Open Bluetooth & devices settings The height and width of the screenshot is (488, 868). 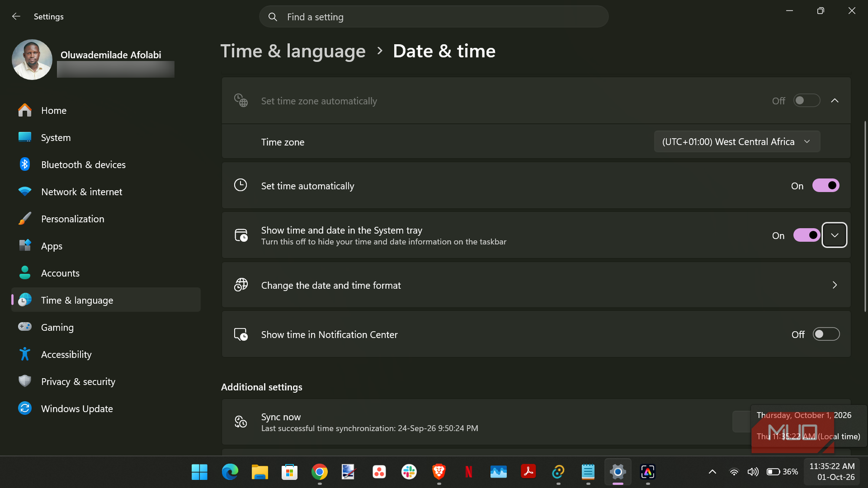(106, 165)
